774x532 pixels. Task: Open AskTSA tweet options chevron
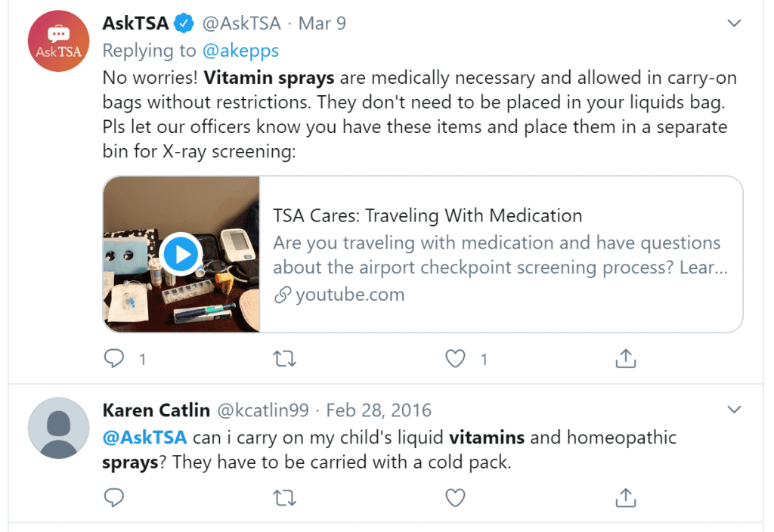734,23
